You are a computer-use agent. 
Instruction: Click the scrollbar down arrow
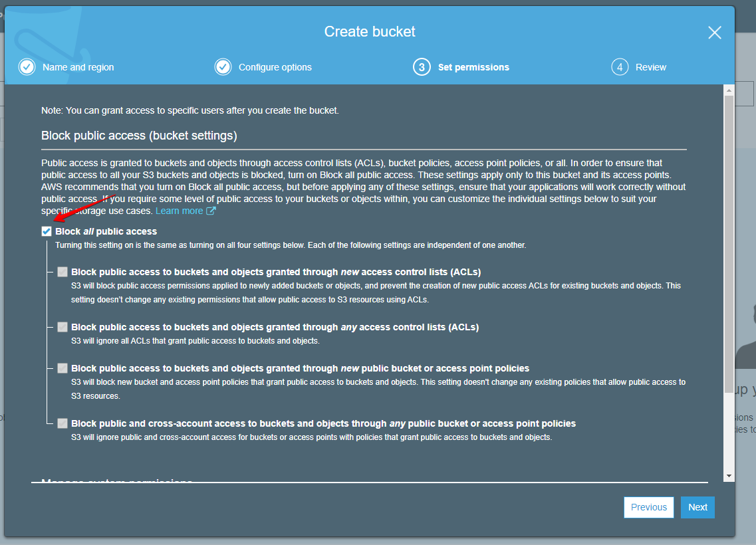[x=729, y=476]
